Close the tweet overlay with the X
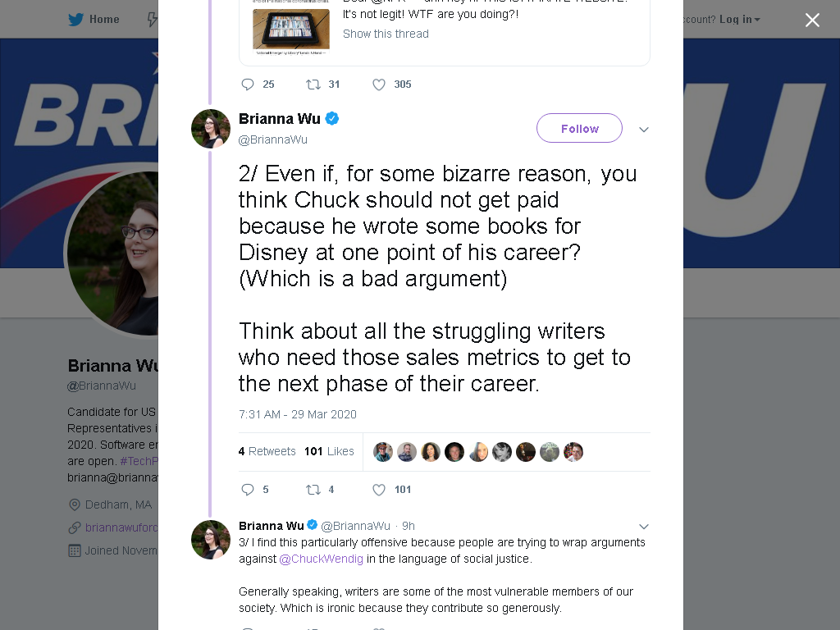This screenshot has height=630, width=840. click(x=812, y=20)
